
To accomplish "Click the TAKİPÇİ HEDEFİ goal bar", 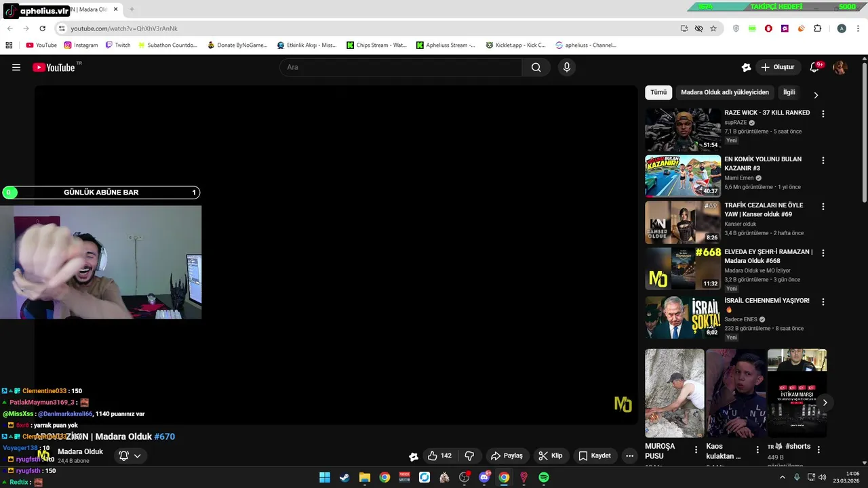I will pyautogui.click(x=776, y=6).
